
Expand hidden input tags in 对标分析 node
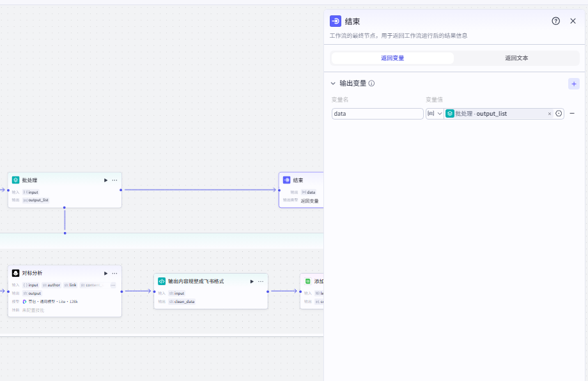pos(113,285)
